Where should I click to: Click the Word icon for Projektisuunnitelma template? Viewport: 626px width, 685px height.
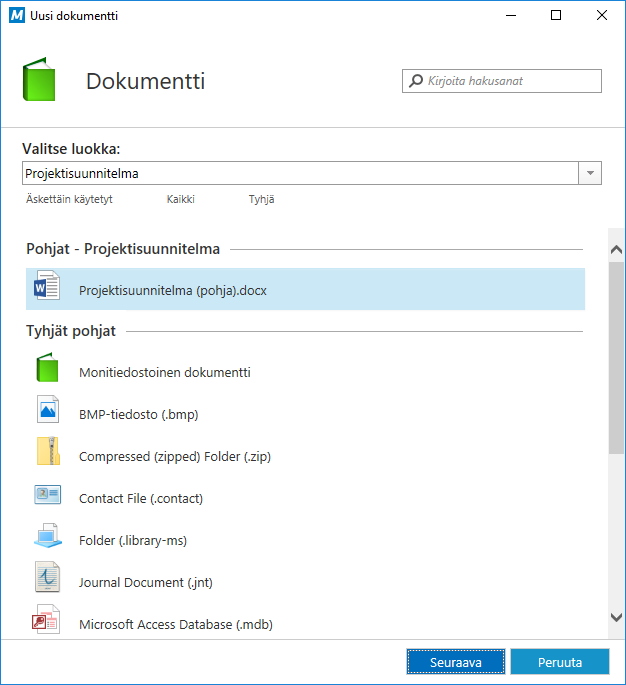[x=47, y=289]
